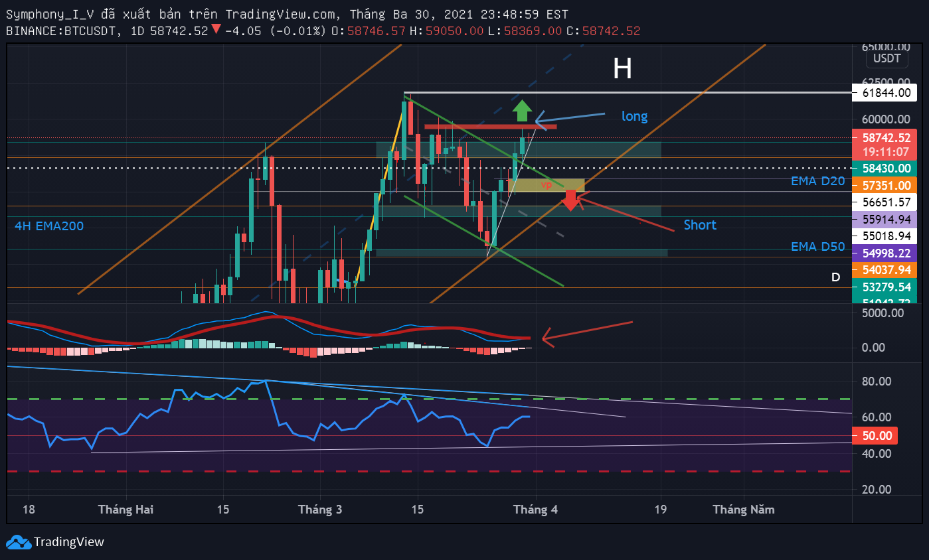
Task: Click the '18' date axis label
Action: click(29, 510)
